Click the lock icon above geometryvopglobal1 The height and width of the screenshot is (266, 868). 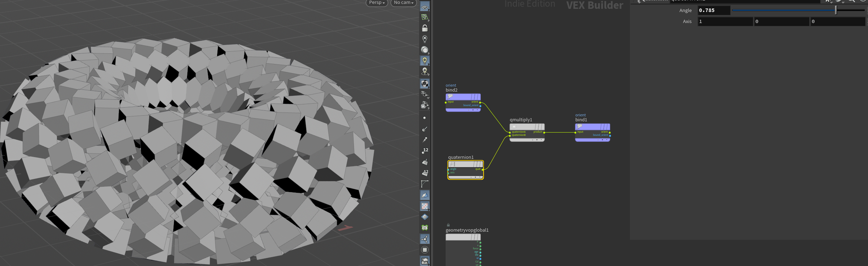(448, 225)
